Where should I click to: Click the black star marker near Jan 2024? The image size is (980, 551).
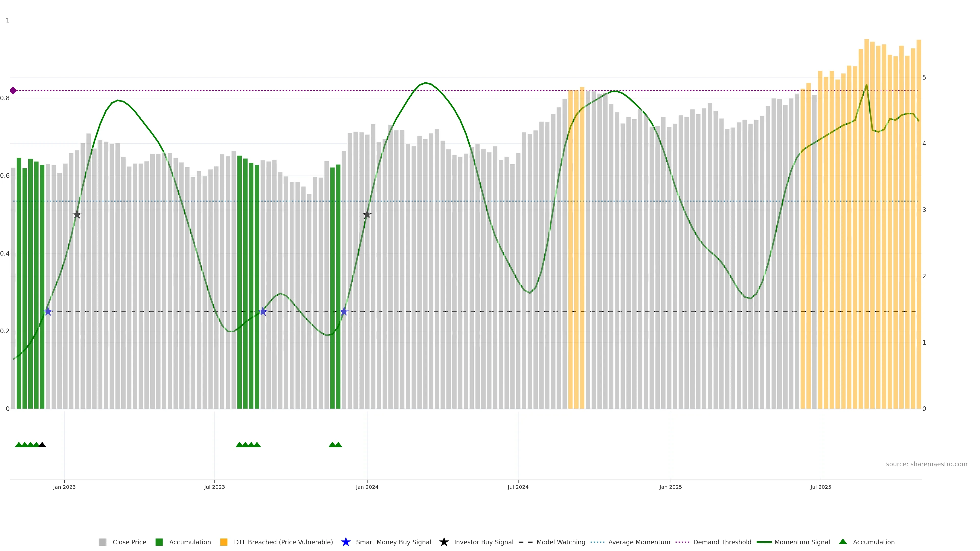[x=367, y=215]
